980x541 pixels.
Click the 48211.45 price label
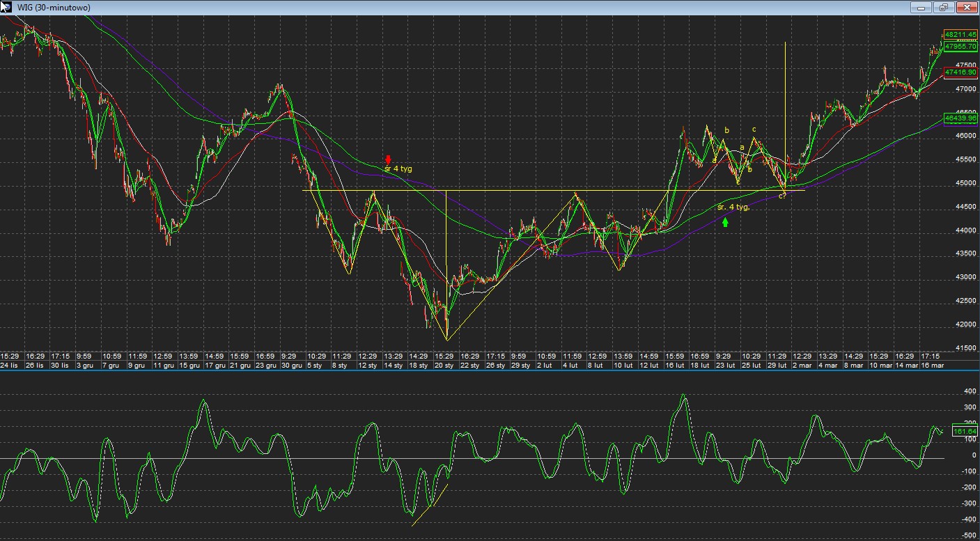[x=960, y=34]
